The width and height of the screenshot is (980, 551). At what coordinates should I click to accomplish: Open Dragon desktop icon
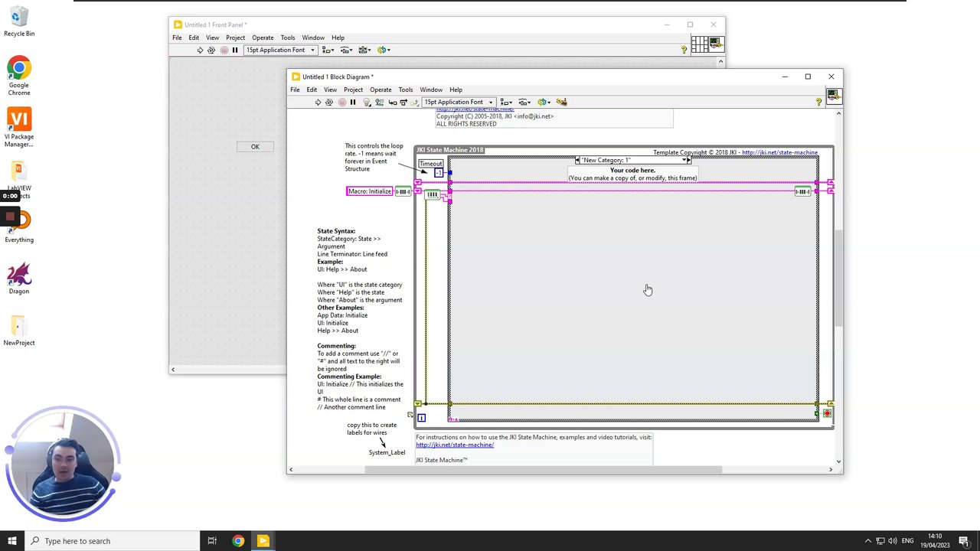[19, 279]
